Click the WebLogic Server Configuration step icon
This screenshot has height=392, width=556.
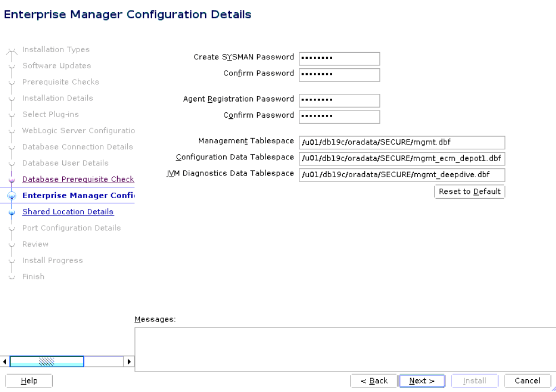pos(12,130)
